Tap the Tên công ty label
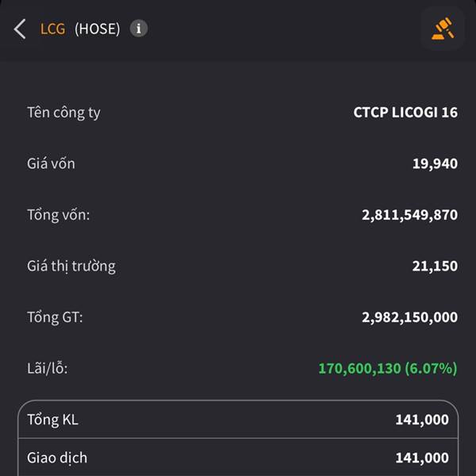 [63, 113]
